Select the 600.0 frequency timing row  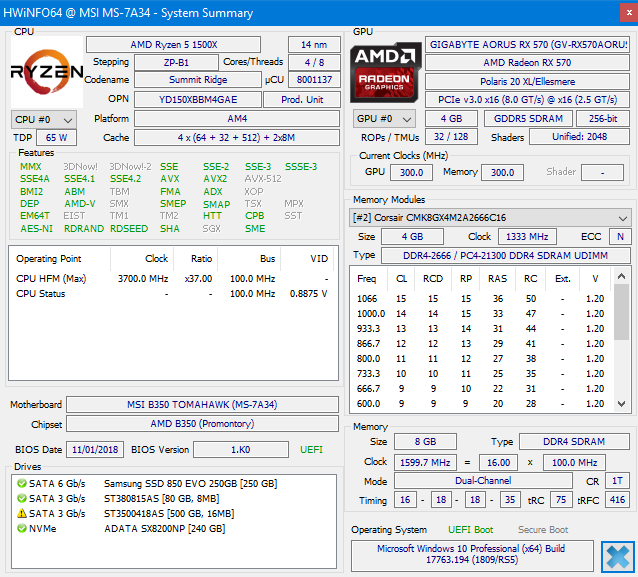coord(482,404)
